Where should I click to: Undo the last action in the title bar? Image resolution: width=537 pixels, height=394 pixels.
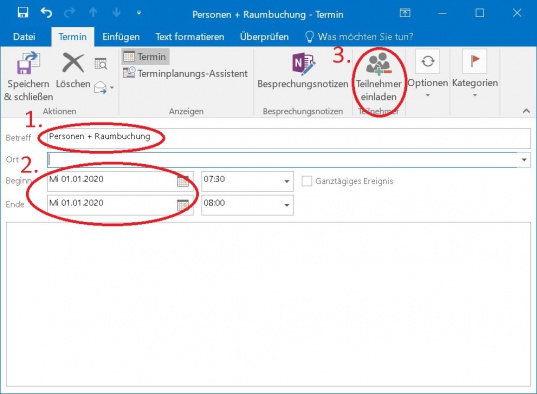(x=46, y=13)
